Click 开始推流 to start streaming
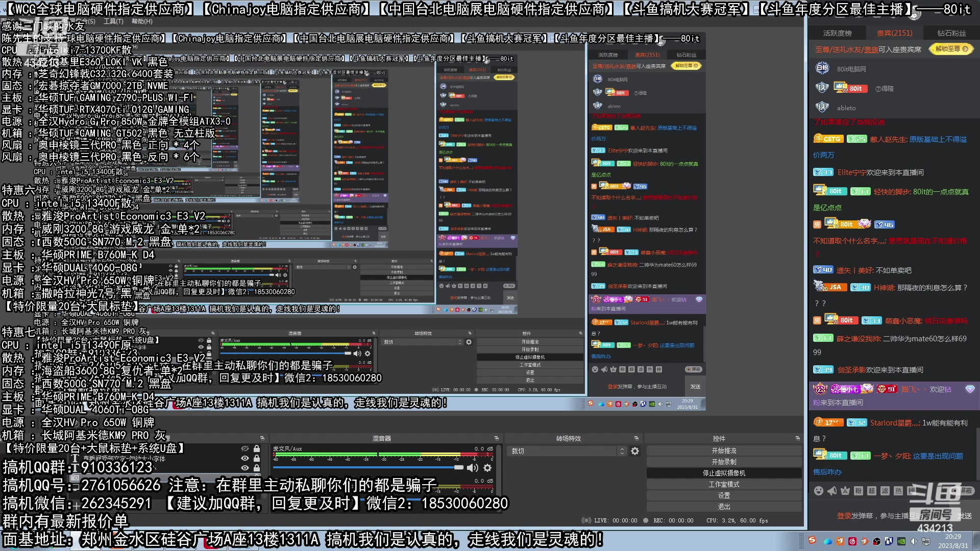The width and height of the screenshot is (980, 551). point(724,450)
